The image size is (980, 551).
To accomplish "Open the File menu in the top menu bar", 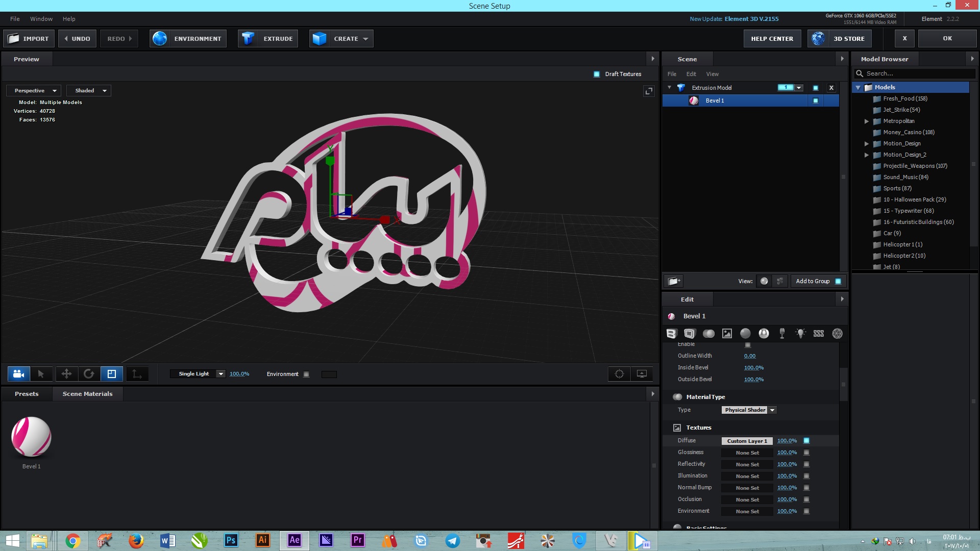I will pos(15,19).
